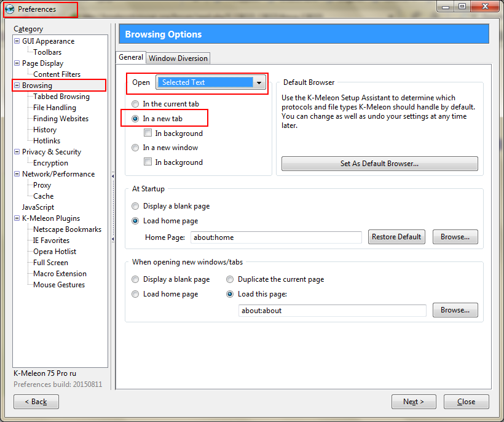504x422 pixels.
Task: Collapse the GUI Appearance category
Action: 17,41
